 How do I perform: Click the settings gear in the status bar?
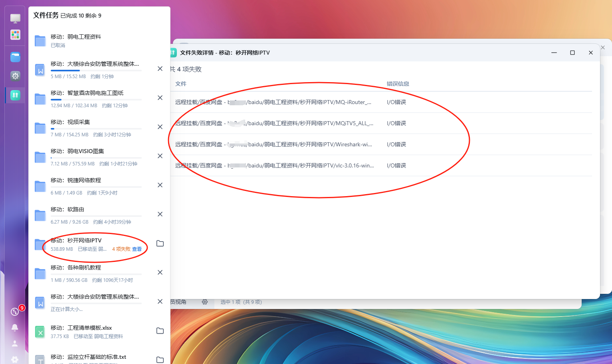205,302
